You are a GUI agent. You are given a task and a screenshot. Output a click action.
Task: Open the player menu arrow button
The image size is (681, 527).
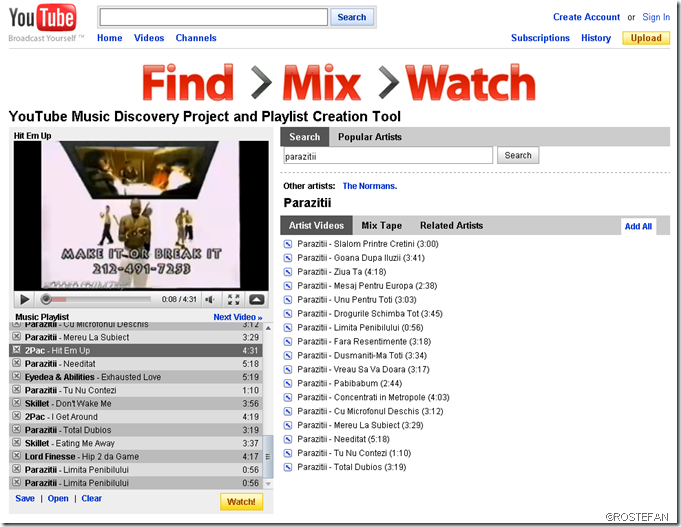pyautogui.click(x=256, y=299)
